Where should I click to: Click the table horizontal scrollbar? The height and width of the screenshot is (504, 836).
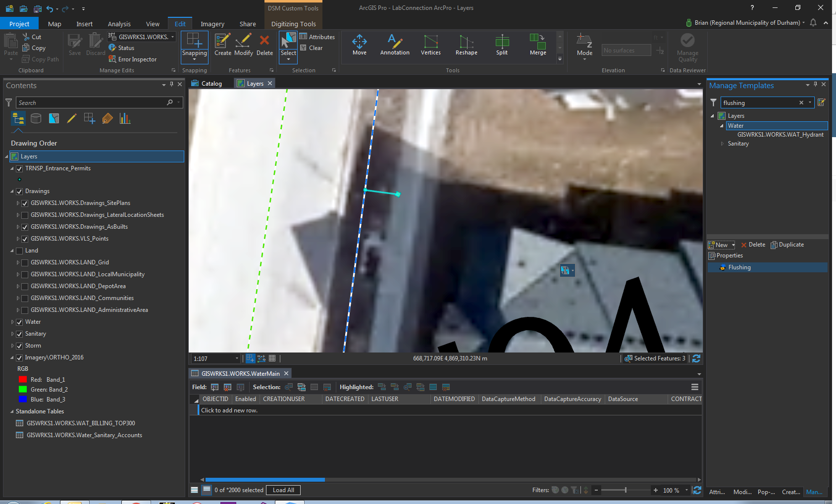pos(265,480)
